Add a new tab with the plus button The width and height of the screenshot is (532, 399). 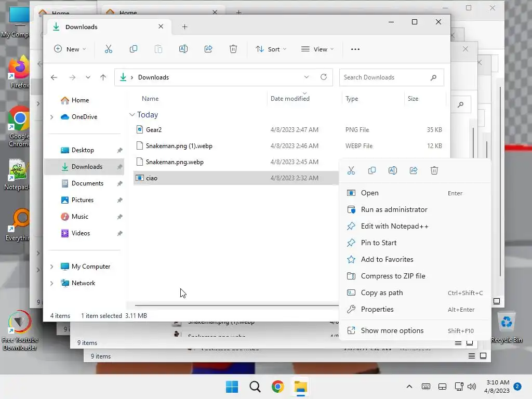click(184, 27)
